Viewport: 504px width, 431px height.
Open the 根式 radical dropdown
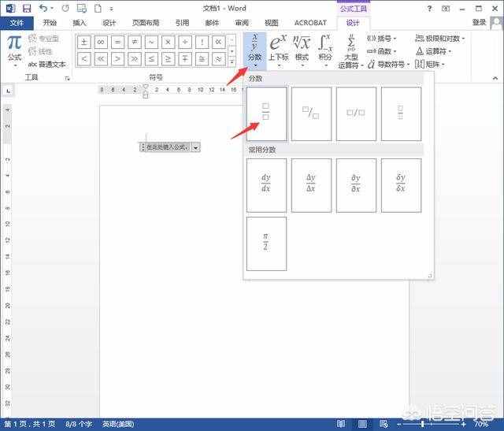[302, 50]
